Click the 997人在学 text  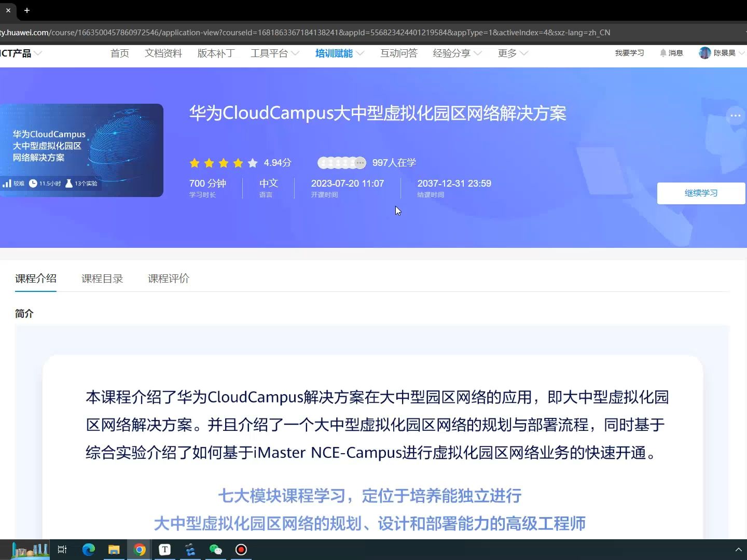[394, 163]
